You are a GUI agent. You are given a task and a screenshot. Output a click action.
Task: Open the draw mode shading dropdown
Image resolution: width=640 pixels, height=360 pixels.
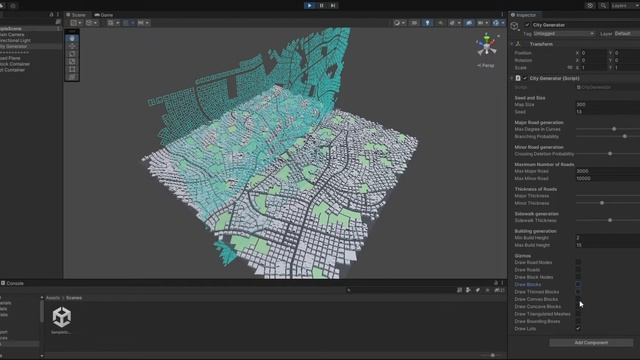click(x=399, y=23)
